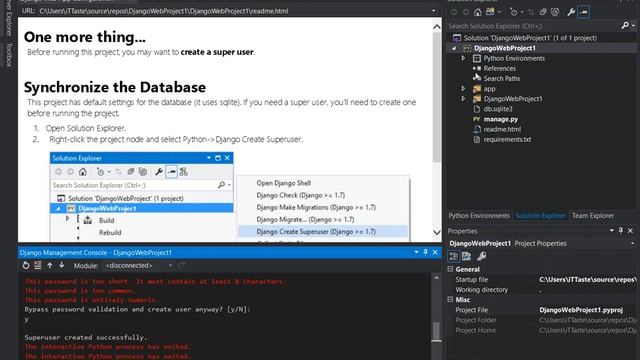
Task: Select manage.py in Solution Explorer
Action: click(501, 119)
